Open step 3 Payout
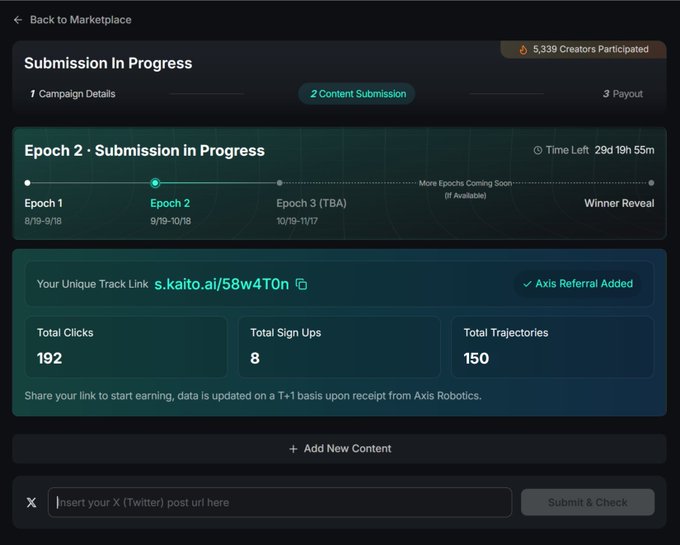 [623, 94]
